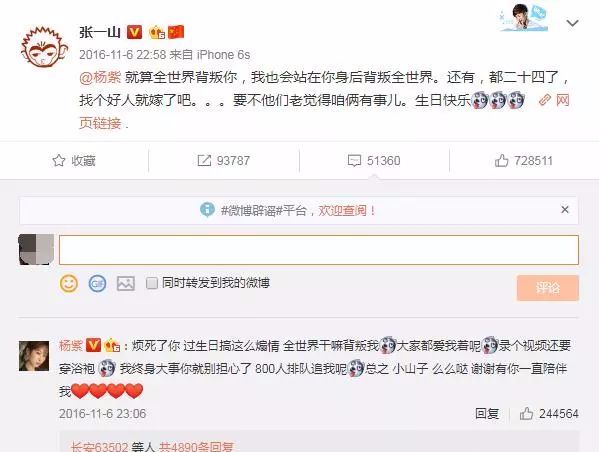Open comments tab showing 51360
The width and height of the screenshot is (599, 452).
[374, 160]
